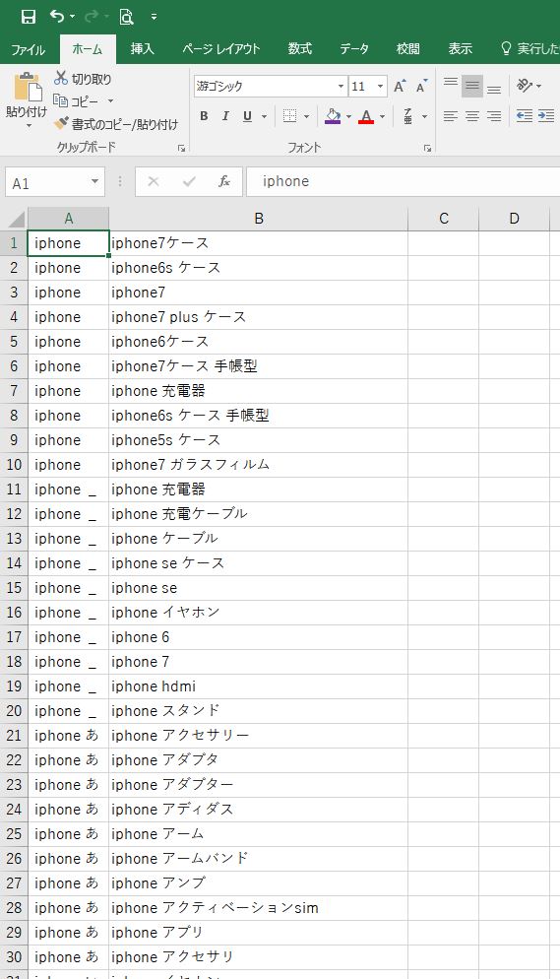
Task: Open the font size 11 dropdown
Action: 380,86
